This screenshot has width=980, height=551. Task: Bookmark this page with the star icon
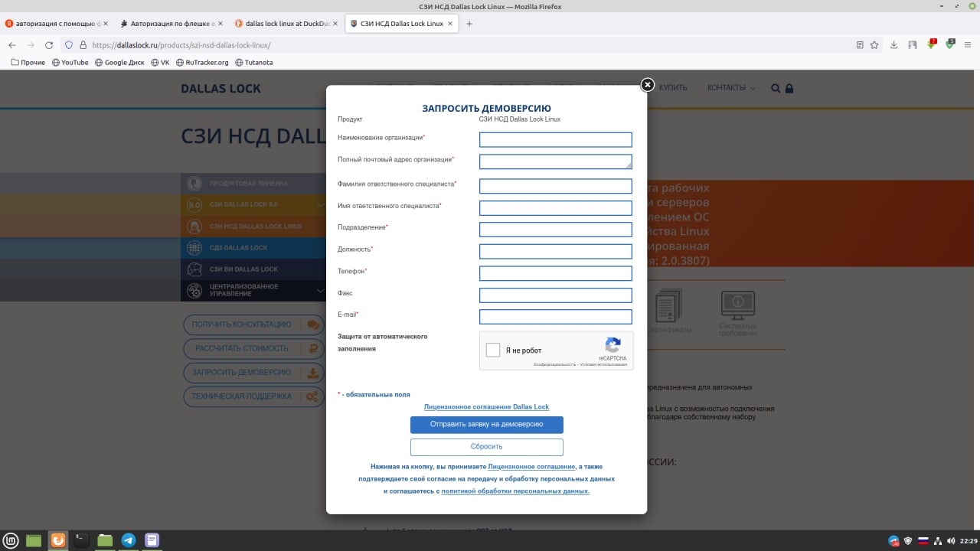point(874,45)
